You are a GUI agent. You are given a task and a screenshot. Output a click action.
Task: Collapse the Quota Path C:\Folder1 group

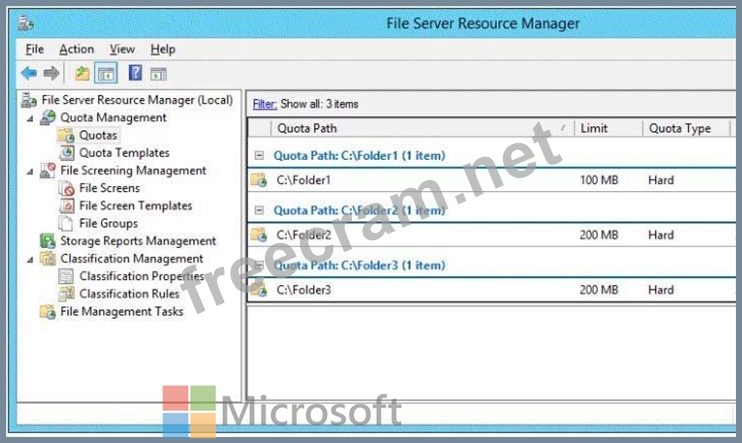pos(259,155)
